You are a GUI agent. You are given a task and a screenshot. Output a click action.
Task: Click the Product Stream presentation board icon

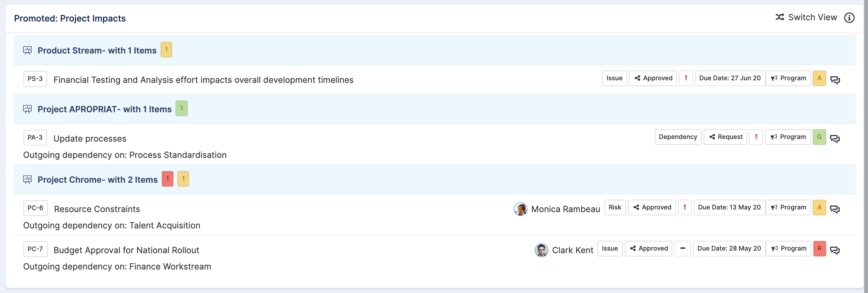tap(27, 51)
